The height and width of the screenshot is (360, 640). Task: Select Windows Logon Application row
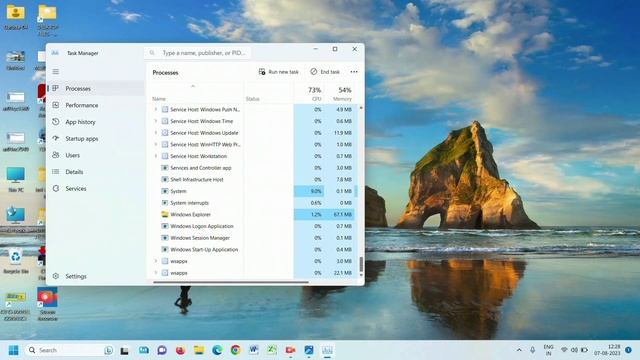click(253, 226)
